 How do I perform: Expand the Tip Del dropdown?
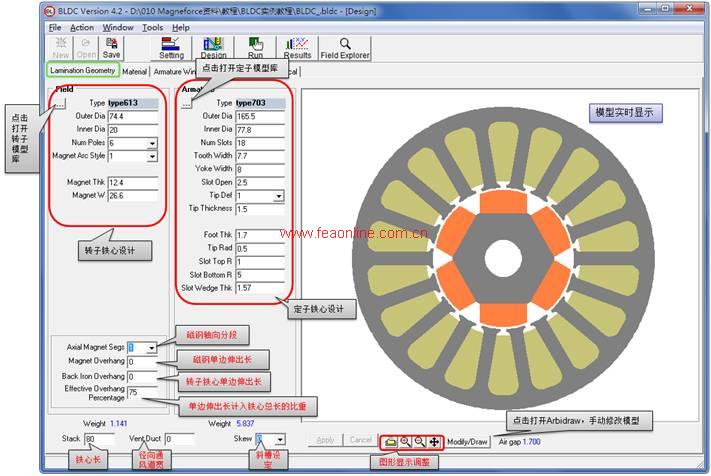278,196
